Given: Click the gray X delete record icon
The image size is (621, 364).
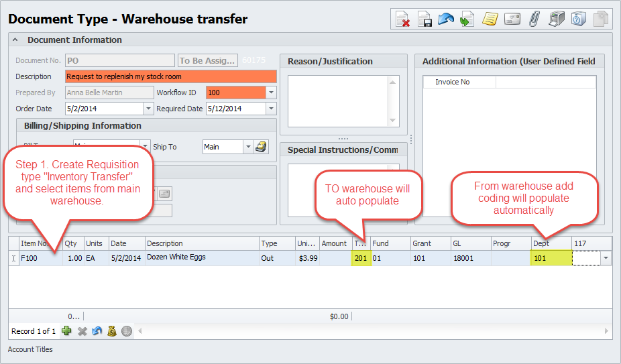Looking at the screenshot, I should 82,331.
